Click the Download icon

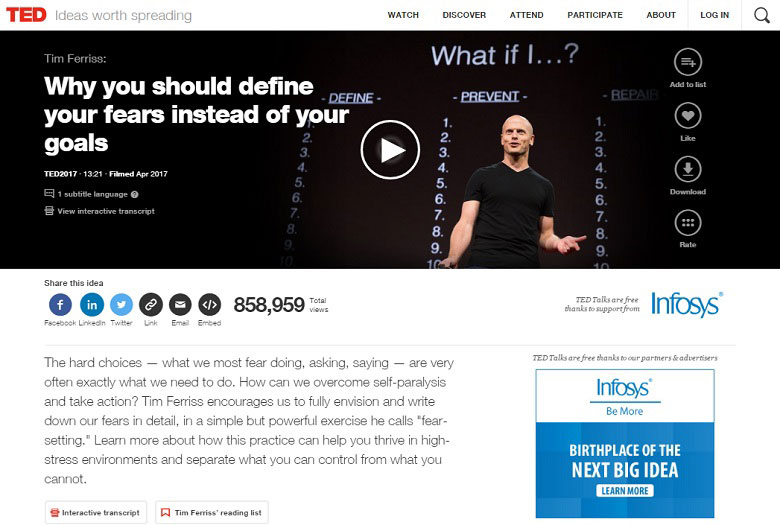click(x=687, y=169)
